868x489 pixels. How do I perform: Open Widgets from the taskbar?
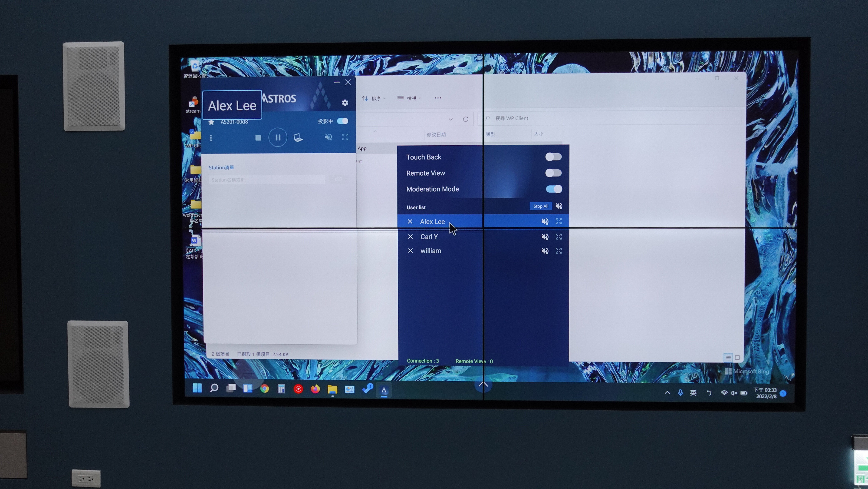coord(248,389)
